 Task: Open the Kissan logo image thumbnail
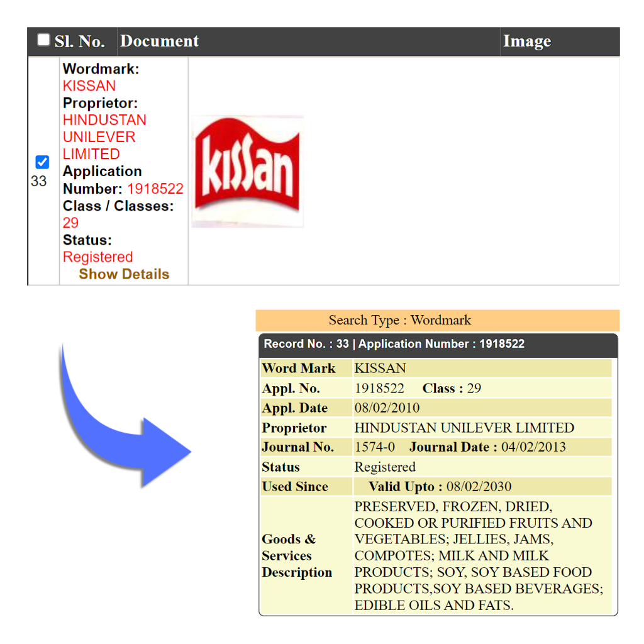[x=248, y=171]
